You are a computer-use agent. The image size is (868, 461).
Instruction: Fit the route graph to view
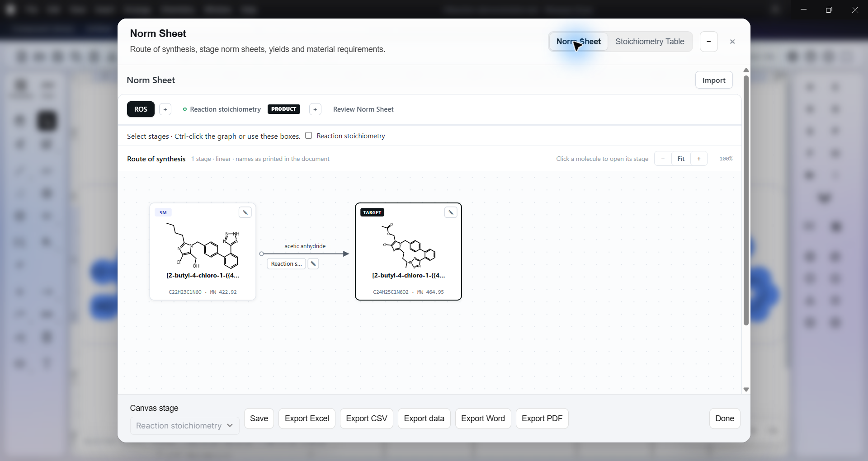click(x=681, y=159)
